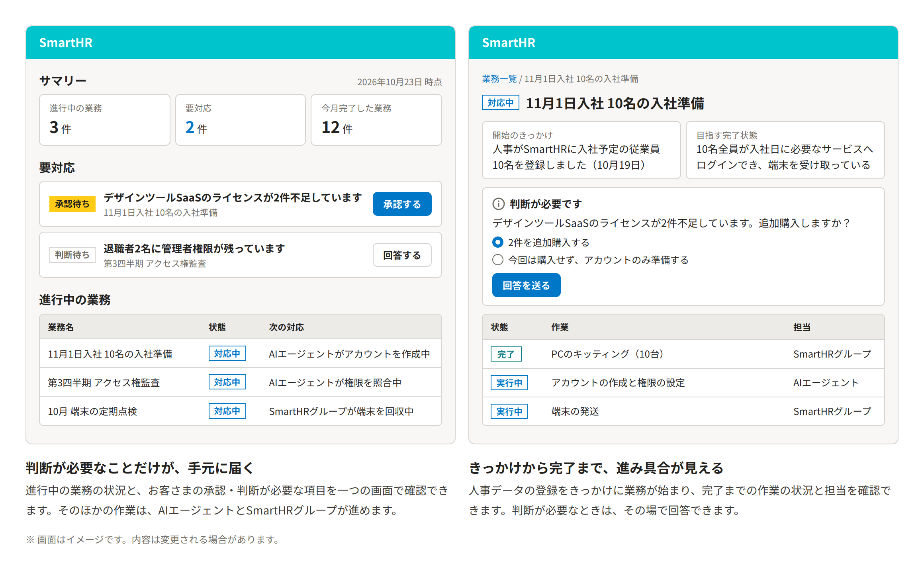Click 実行中 badge for 端末の発送
924x571 pixels.
point(509,411)
